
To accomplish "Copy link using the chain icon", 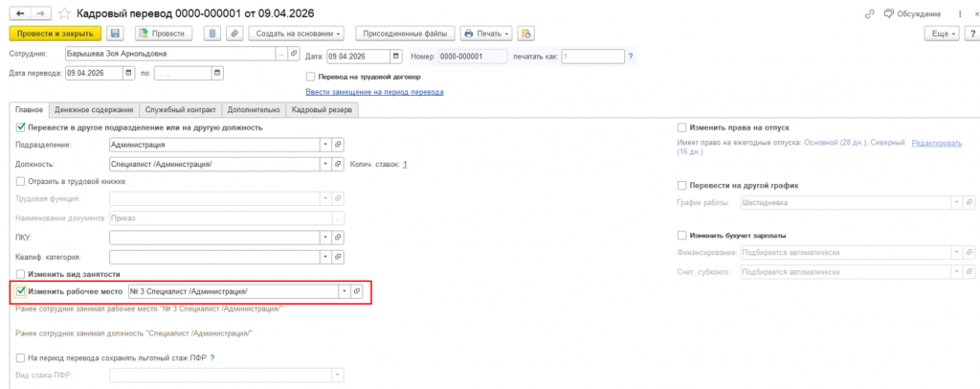I will pyautogui.click(x=869, y=13).
